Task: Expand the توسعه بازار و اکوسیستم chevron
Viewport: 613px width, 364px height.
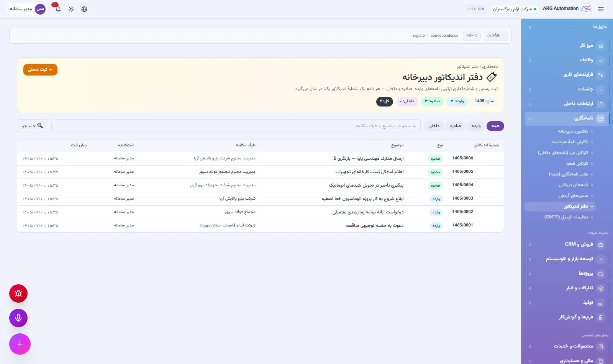Action: 530,259
